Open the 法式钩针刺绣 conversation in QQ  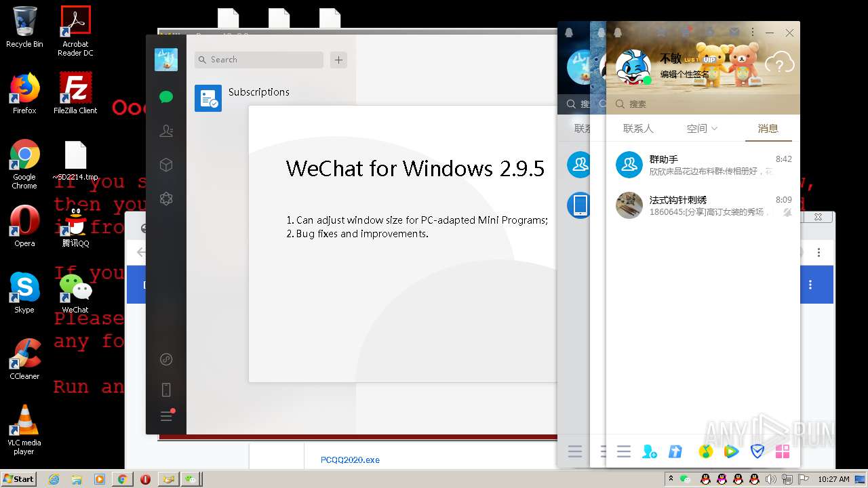coord(703,205)
